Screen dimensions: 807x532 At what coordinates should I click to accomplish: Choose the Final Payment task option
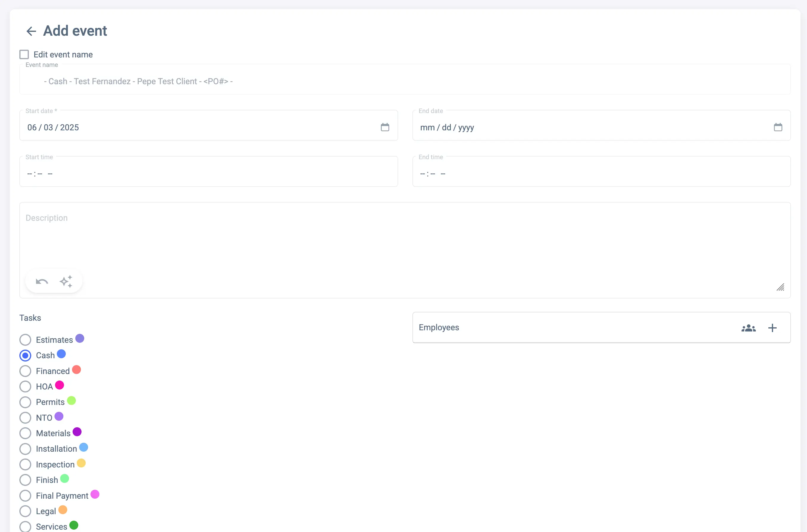[25, 496]
